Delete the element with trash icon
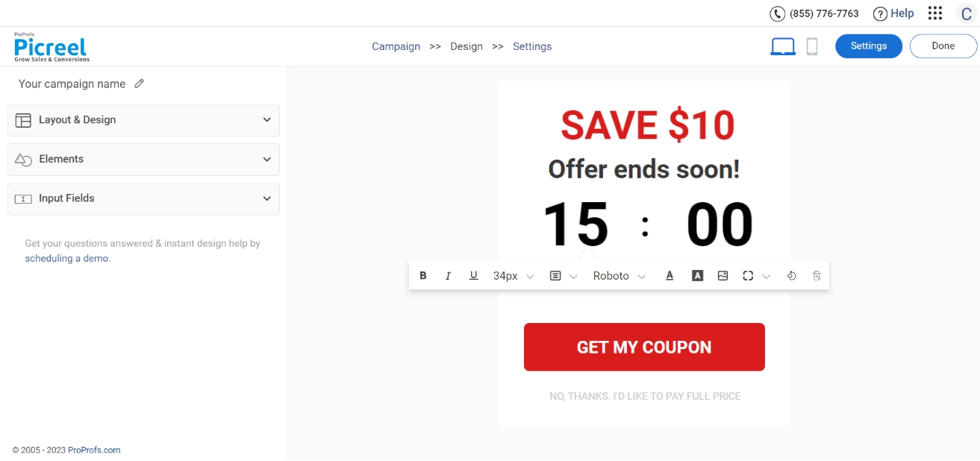980x461 pixels. [817, 276]
